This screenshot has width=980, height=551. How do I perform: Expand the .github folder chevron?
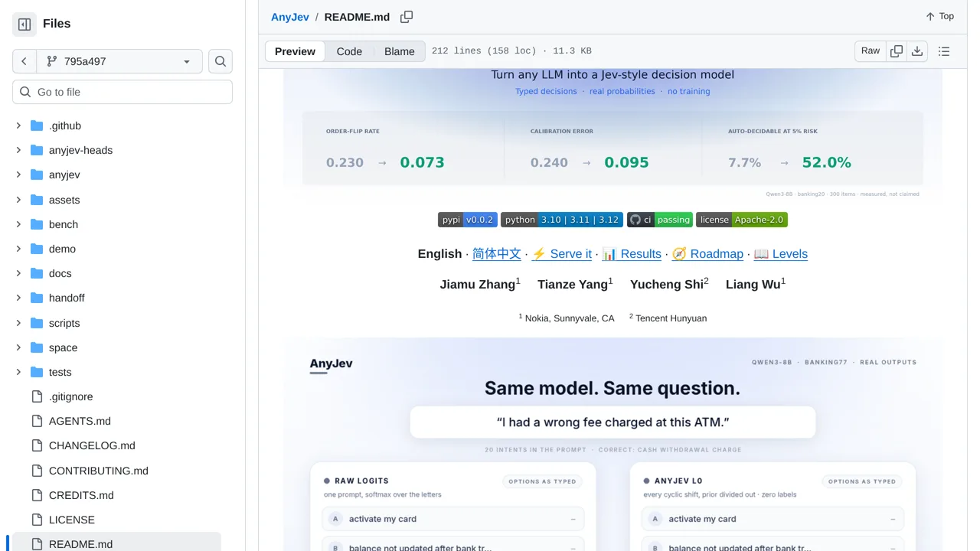click(18, 126)
